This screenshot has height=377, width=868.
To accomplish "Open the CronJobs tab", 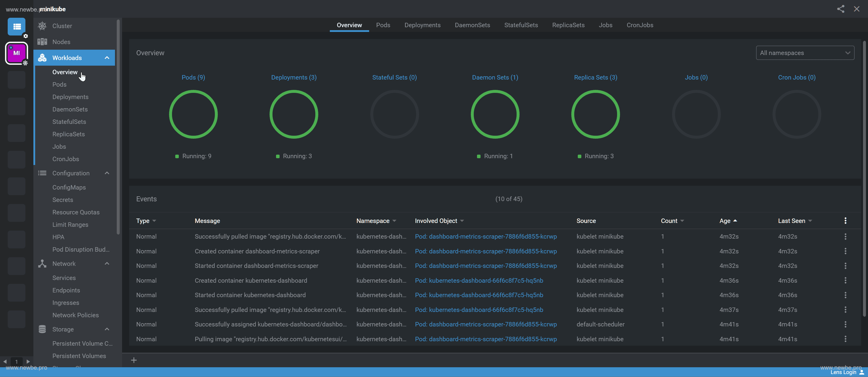I will click(x=640, y=25).
